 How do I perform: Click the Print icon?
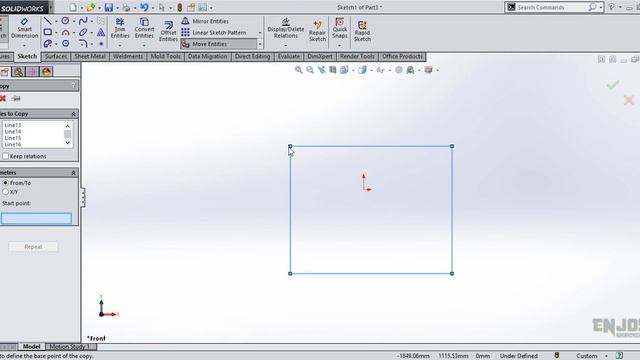click(126, 7)
